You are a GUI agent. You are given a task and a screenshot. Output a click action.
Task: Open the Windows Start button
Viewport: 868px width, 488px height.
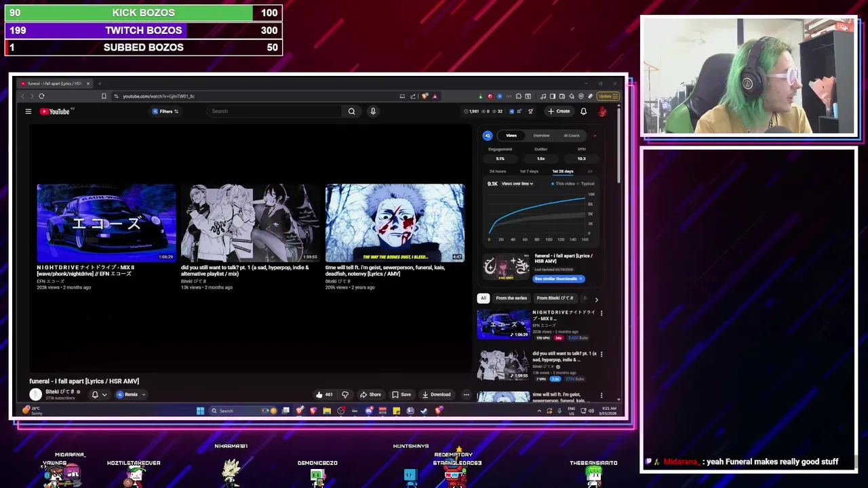(200, 411)
